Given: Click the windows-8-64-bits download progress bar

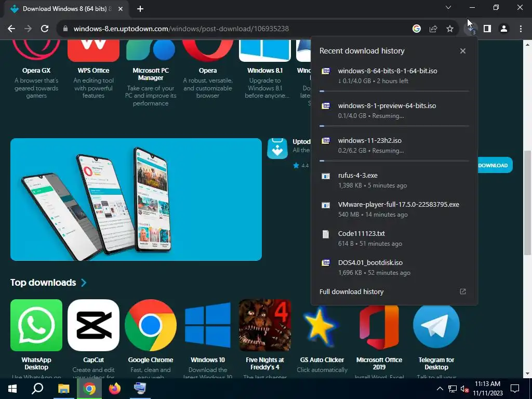Looking at the screenshot, I should pyautogui.click(x=394, y=91).
